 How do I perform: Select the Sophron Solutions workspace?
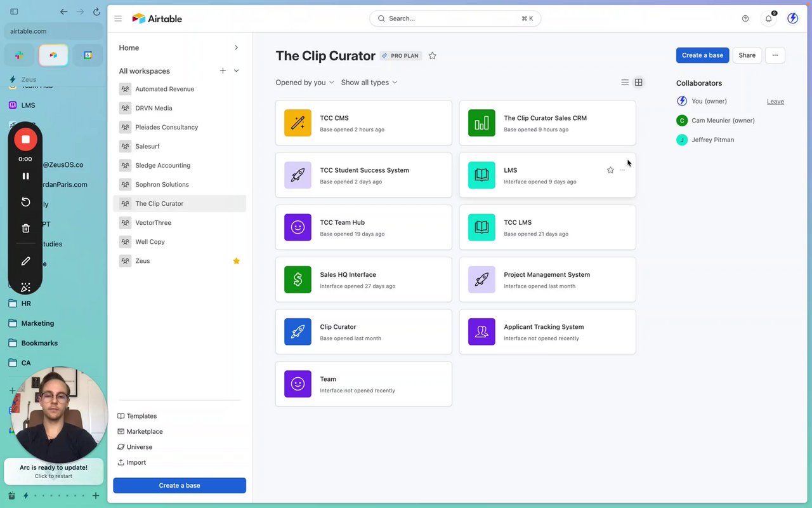[180, 184]
